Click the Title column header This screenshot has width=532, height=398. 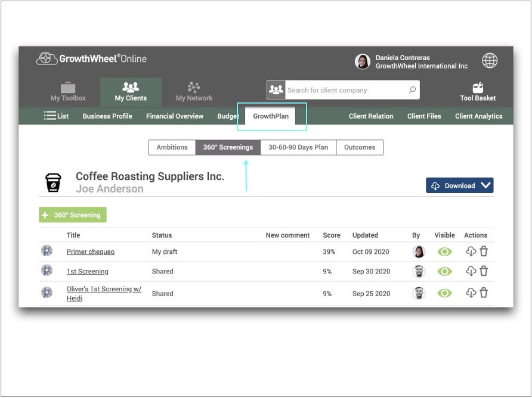pos(73,235)
